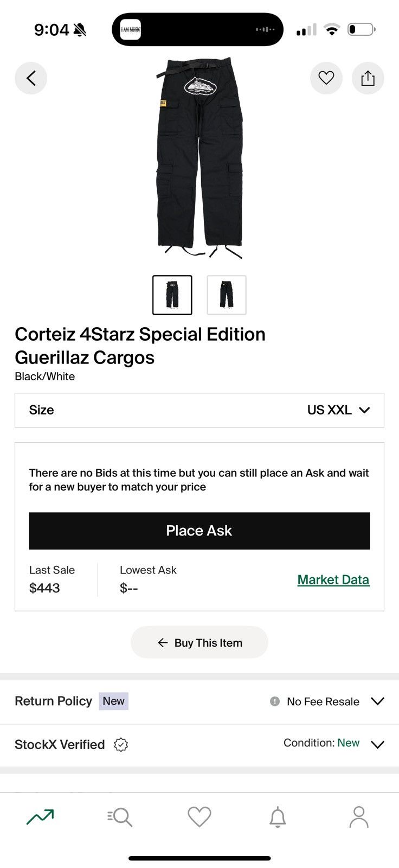The width and height of the screenshot is (399, 868).
Task: Open the US XXL size dropdown
Action: [338, 410]
